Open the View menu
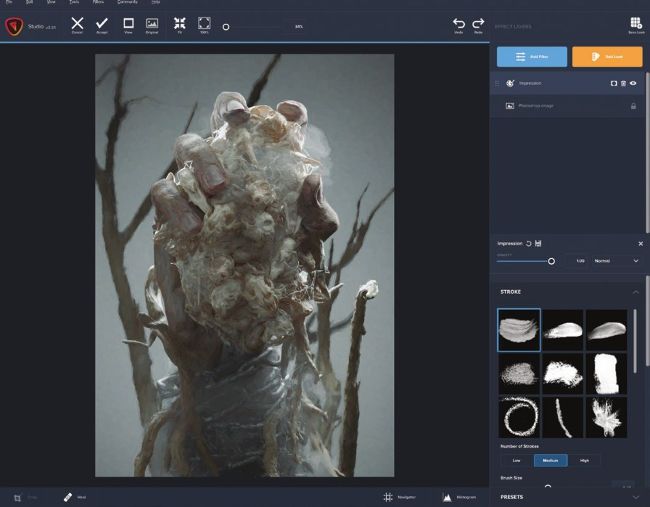The width and height of the screenshot is (650, 507). 51,3
